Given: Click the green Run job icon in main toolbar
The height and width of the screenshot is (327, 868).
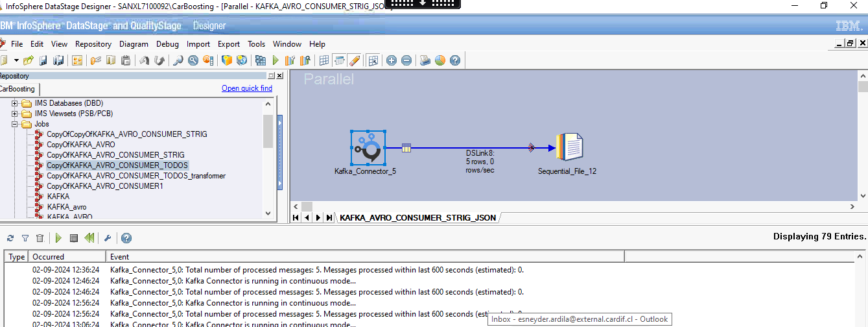Looking at the screenshot, I should click(276, 60).
